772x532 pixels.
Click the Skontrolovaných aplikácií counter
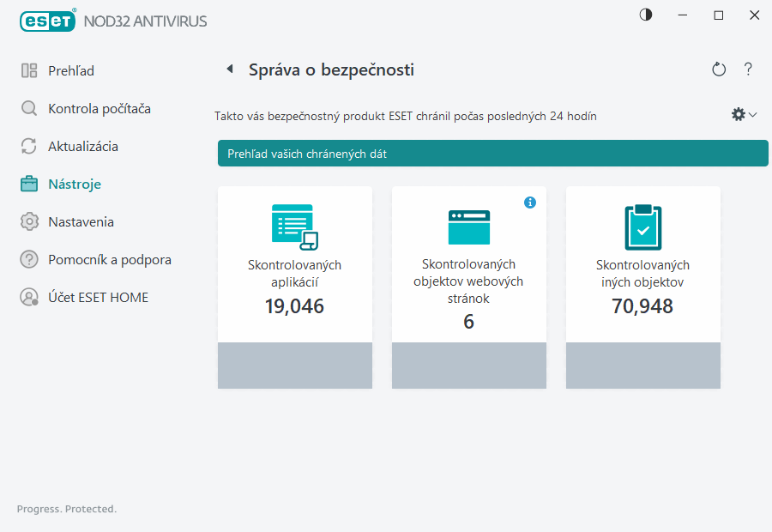coord(295,305)
